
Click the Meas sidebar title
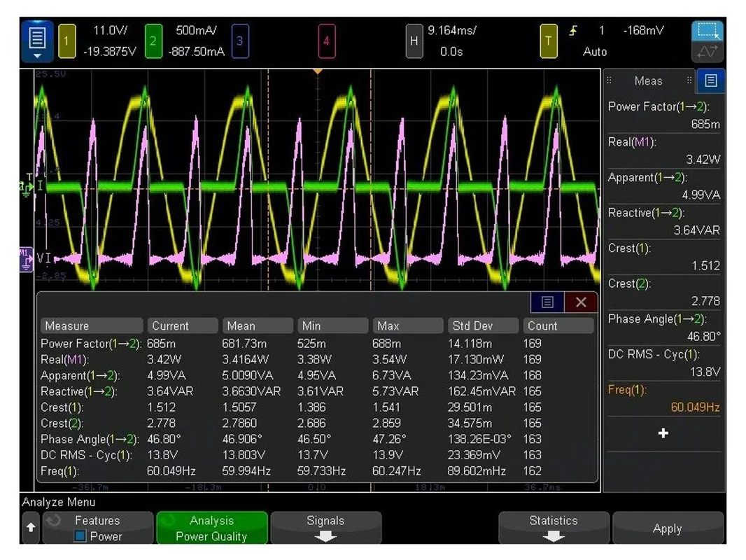pos(649,81)
